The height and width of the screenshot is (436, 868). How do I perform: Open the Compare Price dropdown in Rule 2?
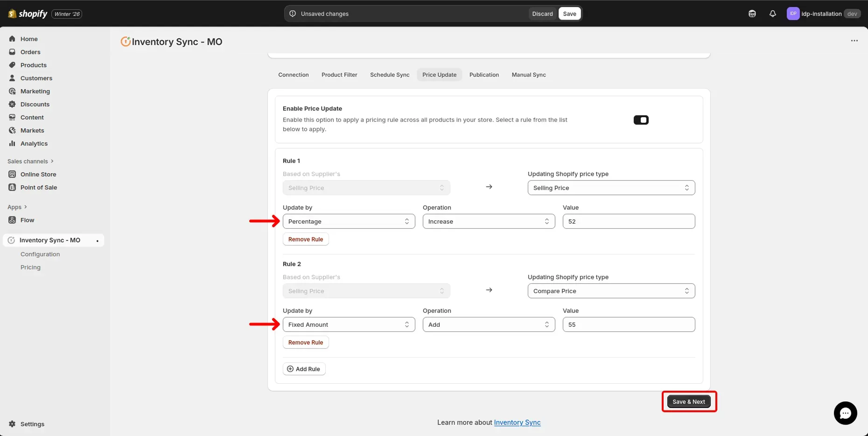tap(610, 290)
